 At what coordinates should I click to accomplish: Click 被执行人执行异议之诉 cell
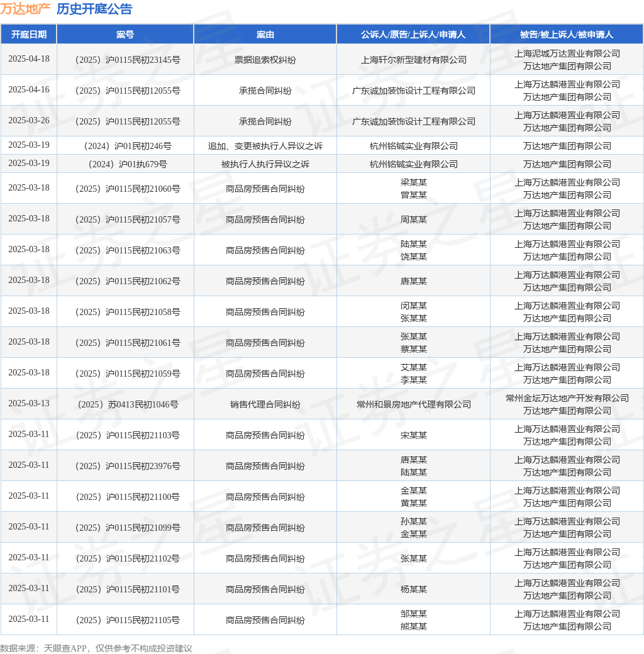[265, 164]
